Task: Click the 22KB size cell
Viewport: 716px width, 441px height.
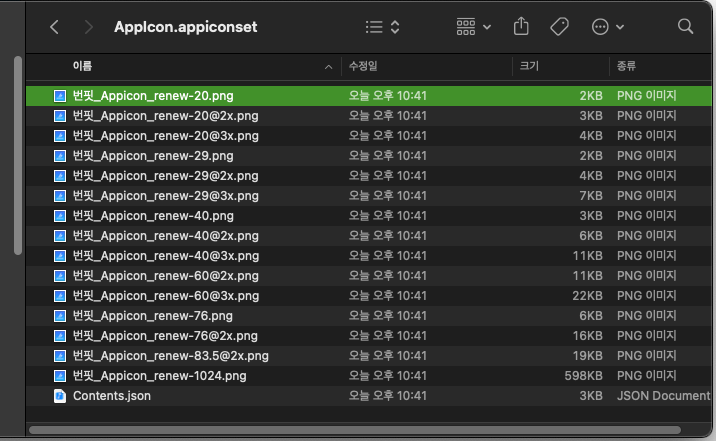Action: (587, 296)
